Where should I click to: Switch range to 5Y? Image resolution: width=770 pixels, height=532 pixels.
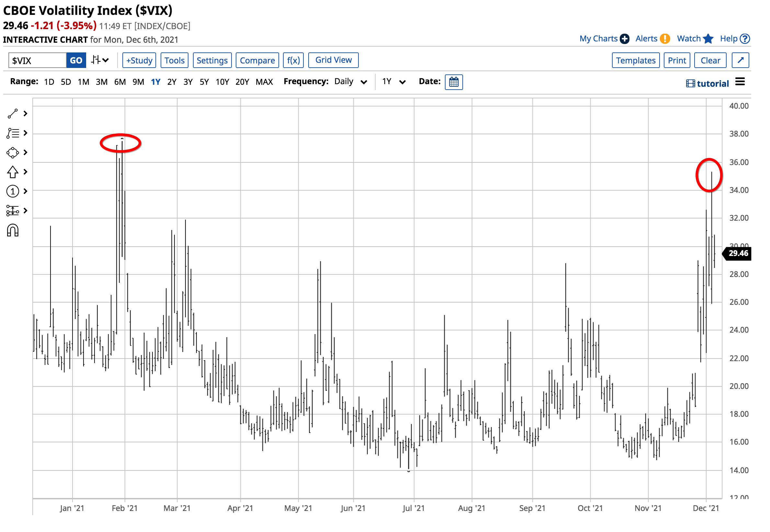pyautogui.click(x=204, y=82)
